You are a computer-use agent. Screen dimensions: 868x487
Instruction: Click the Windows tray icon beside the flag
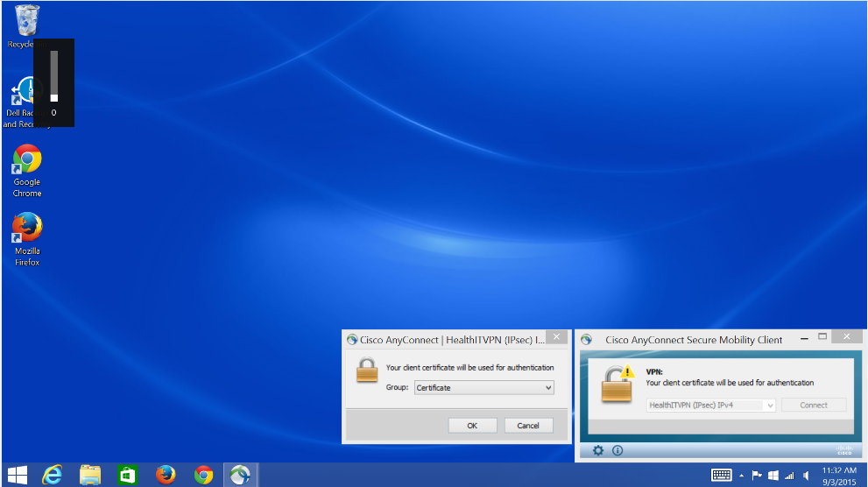[773, 476]
